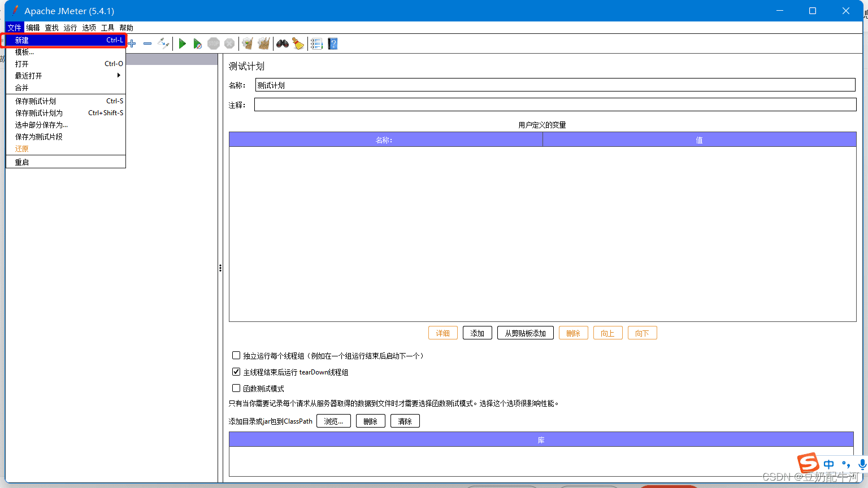Select 新建 in the File menu
Viewport: 868px width, 488px height.
coord(66,40)
